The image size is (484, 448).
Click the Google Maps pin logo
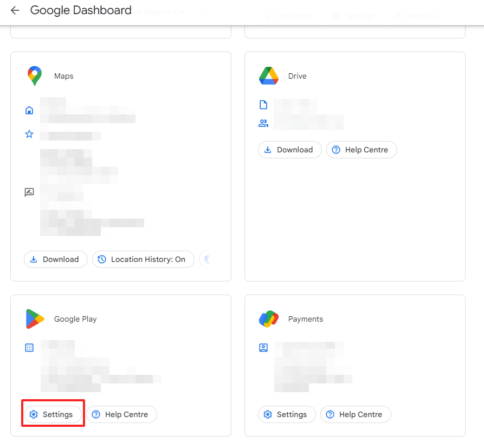pos(35,76)
